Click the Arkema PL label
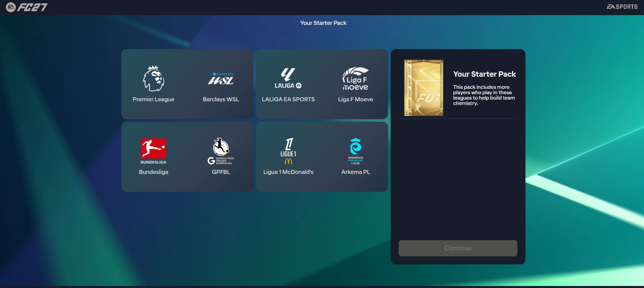The image size is (644, 288). (x=356, y=172)
